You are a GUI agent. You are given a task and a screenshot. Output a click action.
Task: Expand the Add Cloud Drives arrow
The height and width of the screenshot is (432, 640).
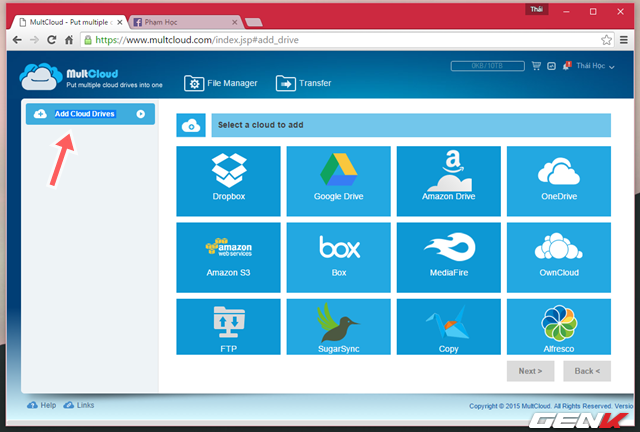pyautogui.click(x=140, y=114)
